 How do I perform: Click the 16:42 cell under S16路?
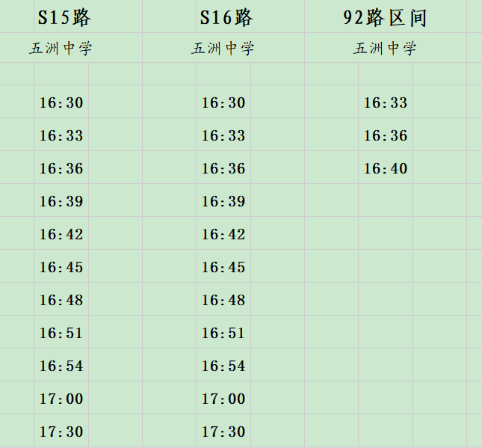pyautogui.click(x=223, y=233)
